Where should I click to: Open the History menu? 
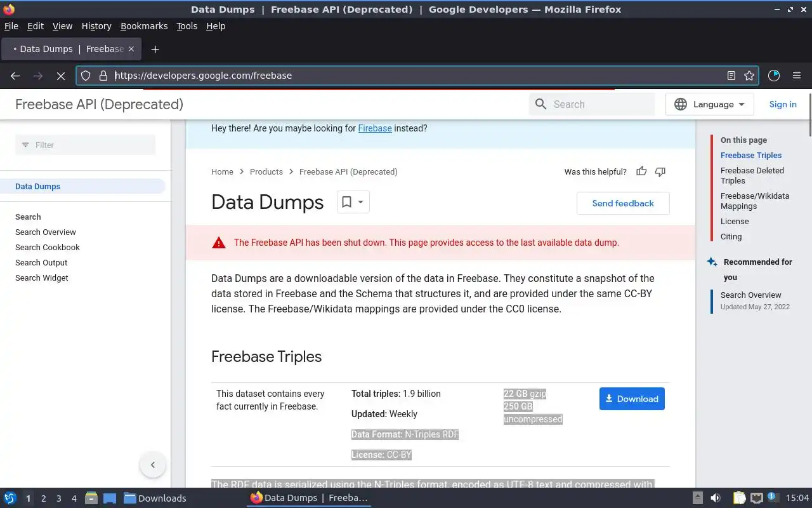point(96,26)
